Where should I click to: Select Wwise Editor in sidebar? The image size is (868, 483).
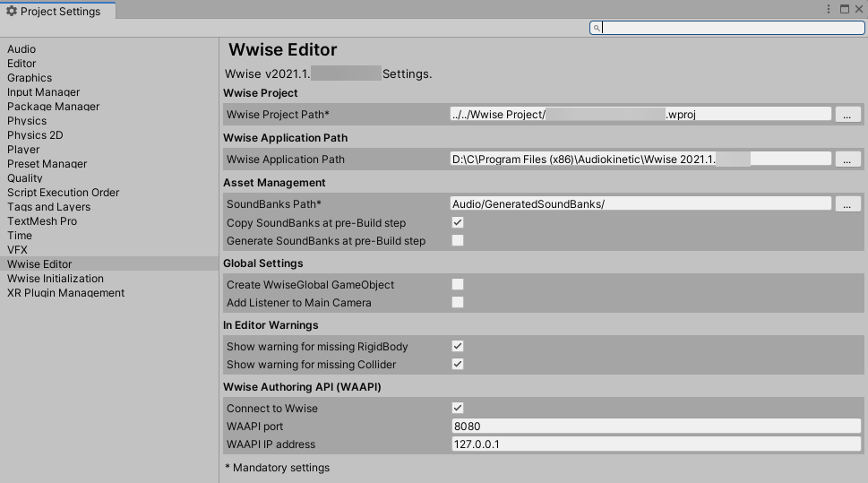tap(109, 264)
